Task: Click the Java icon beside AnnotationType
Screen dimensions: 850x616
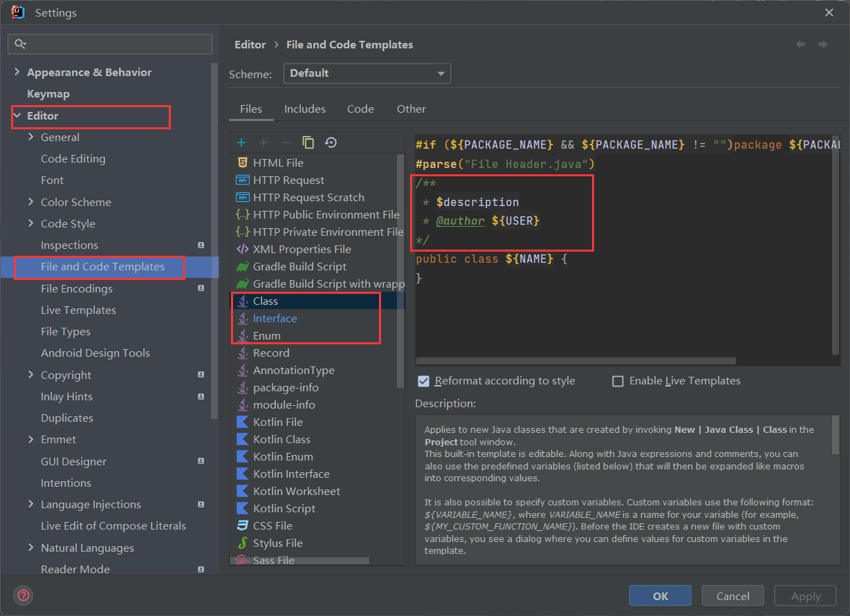Action: pos(242,370)
